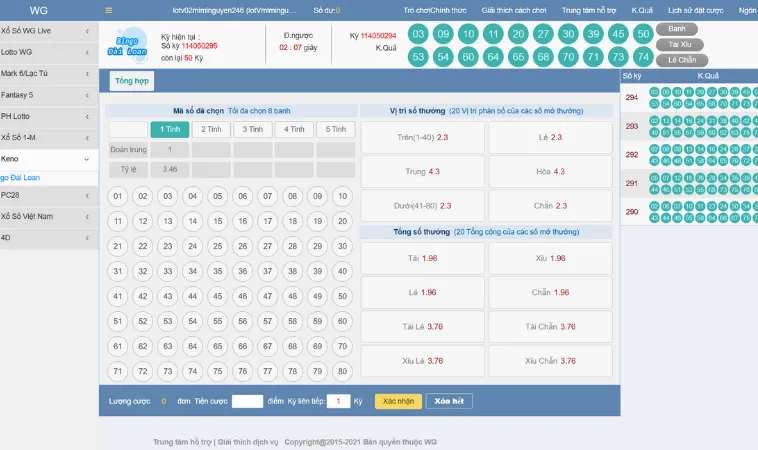Toggle the Tài Xỉu result view
Viewport: 758px width, 450px height.
(x=679, y=45)
